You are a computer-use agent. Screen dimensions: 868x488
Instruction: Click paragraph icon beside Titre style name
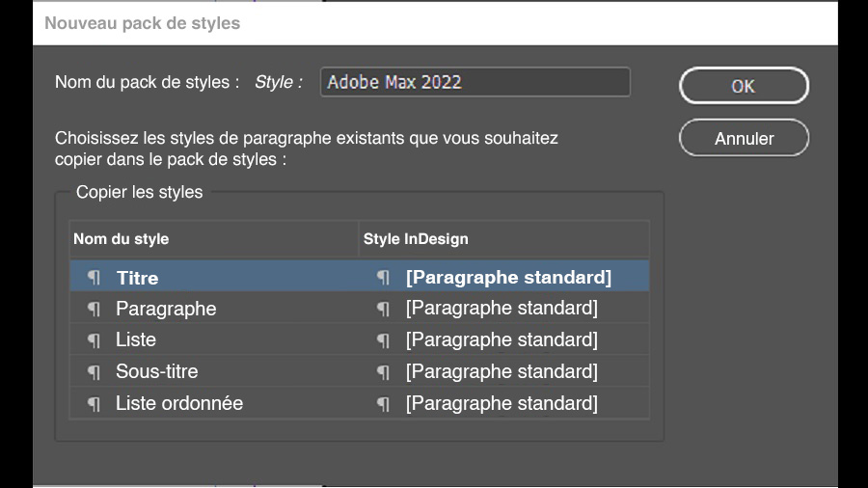coord(94,278)
